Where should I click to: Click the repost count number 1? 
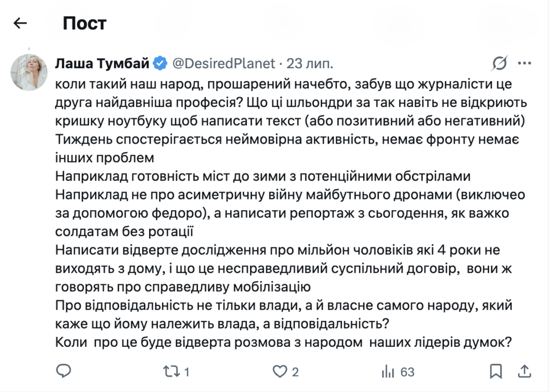click(x=187, y=372)
